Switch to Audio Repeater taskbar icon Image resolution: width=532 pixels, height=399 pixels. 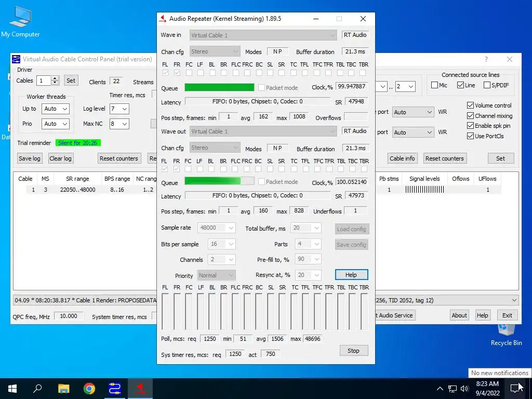[140, 389]
